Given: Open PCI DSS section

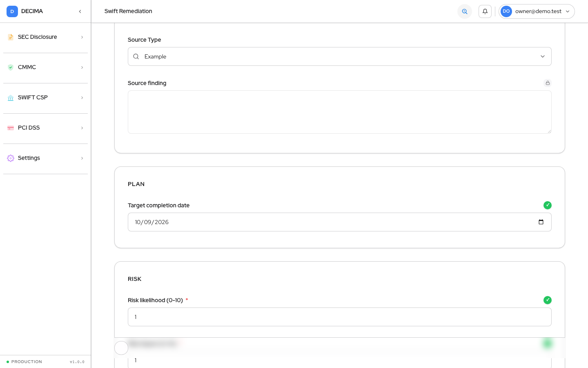Looking at the screenshot, I should (45, 128).
